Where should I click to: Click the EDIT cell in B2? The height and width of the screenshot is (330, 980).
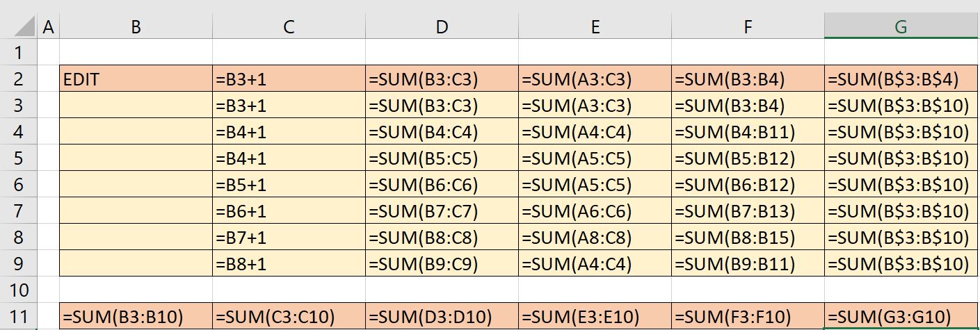tap(136, 79)
